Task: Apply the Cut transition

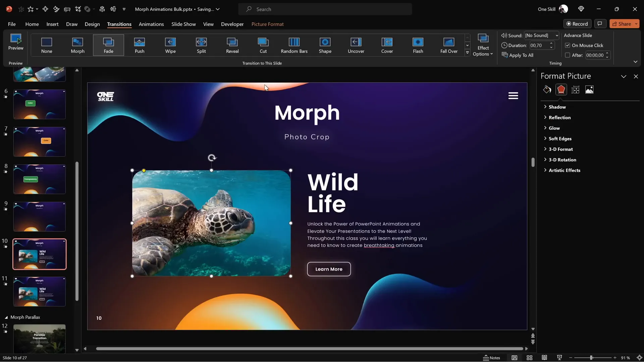Action: pos(263,45)
